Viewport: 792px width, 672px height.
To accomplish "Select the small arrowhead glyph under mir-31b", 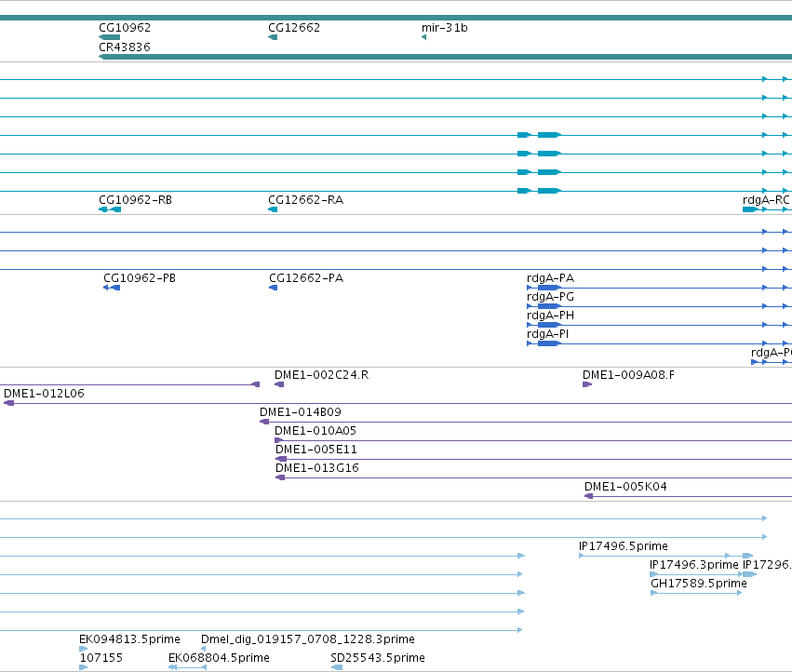I will pos(423,37).
